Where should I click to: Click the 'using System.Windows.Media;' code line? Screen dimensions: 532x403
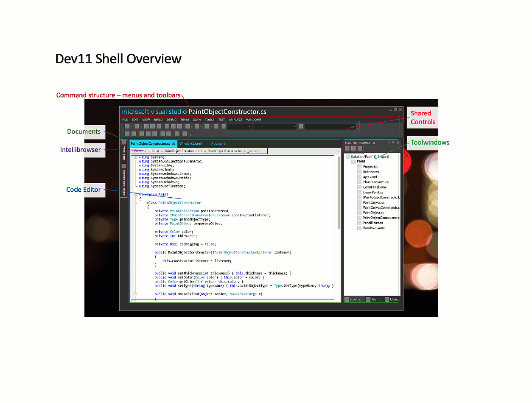pos(165,178)
